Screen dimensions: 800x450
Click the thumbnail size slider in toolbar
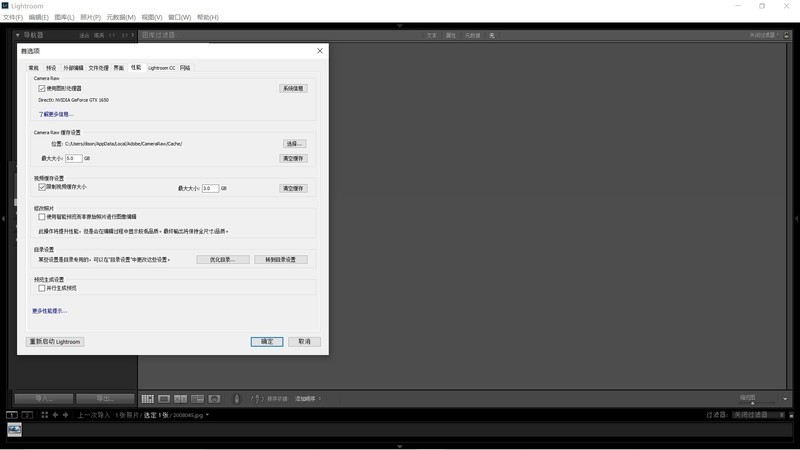click(752, 403)
